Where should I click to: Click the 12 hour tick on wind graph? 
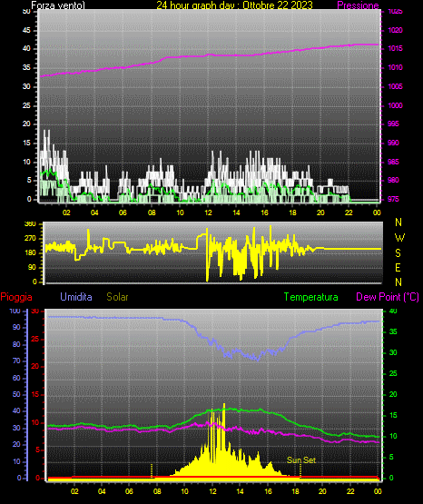208,212
